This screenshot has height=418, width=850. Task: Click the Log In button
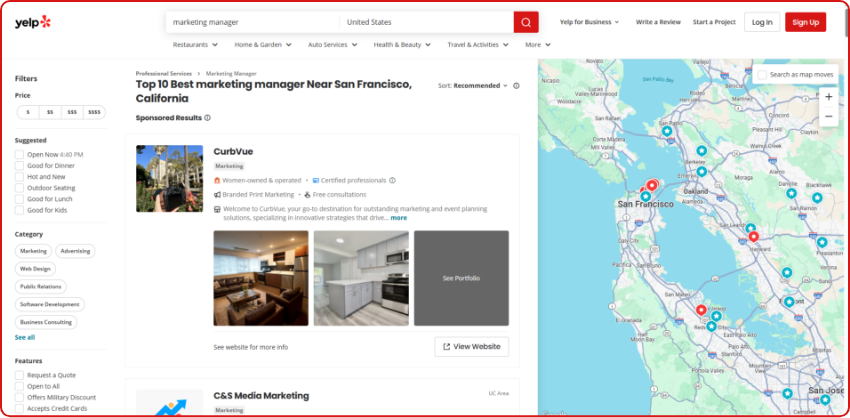tap(762, 22)
